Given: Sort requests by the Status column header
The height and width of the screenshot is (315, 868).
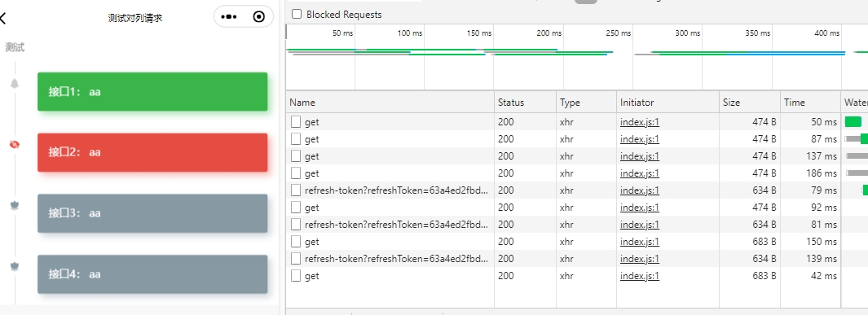Looking at the screenshot, I should 526,103.
